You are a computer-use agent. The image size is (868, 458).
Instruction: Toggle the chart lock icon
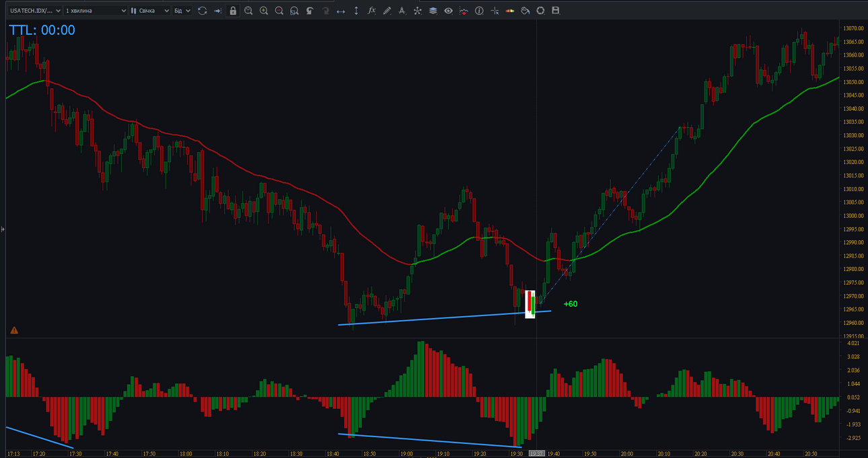[x=233, y=11]
